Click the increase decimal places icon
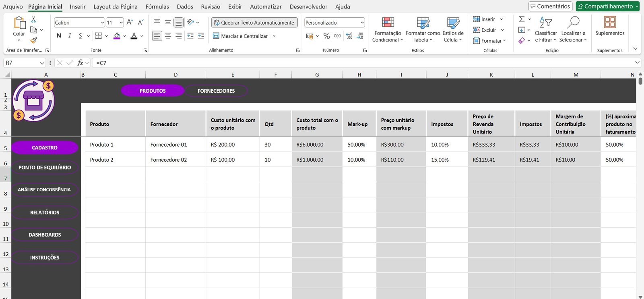The image size is (644, 299). [349, 36]
